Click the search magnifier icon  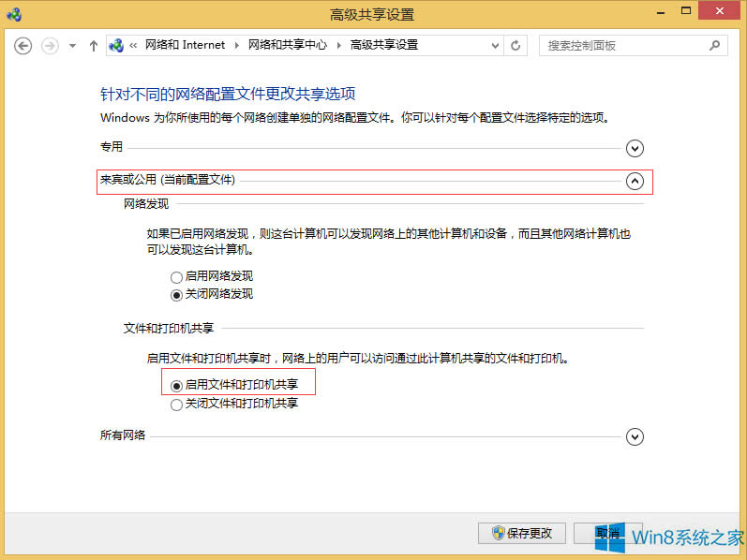coord(714,45)
